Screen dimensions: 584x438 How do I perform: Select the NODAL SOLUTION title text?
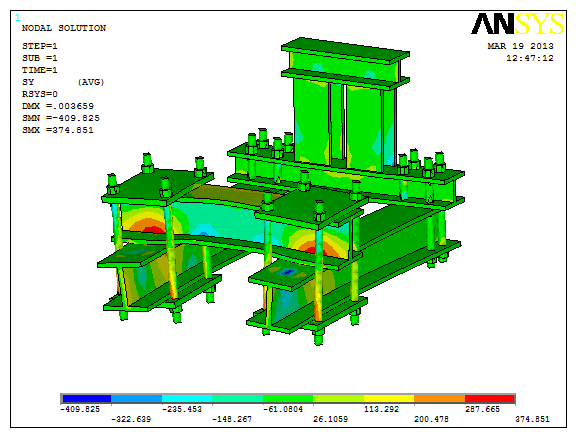(64, 28)
